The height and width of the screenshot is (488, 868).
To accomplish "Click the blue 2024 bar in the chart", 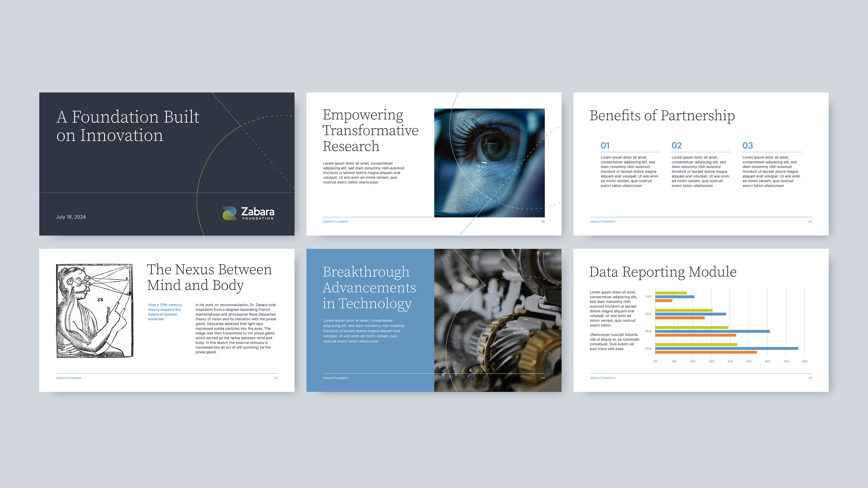I will click(726, 349).
